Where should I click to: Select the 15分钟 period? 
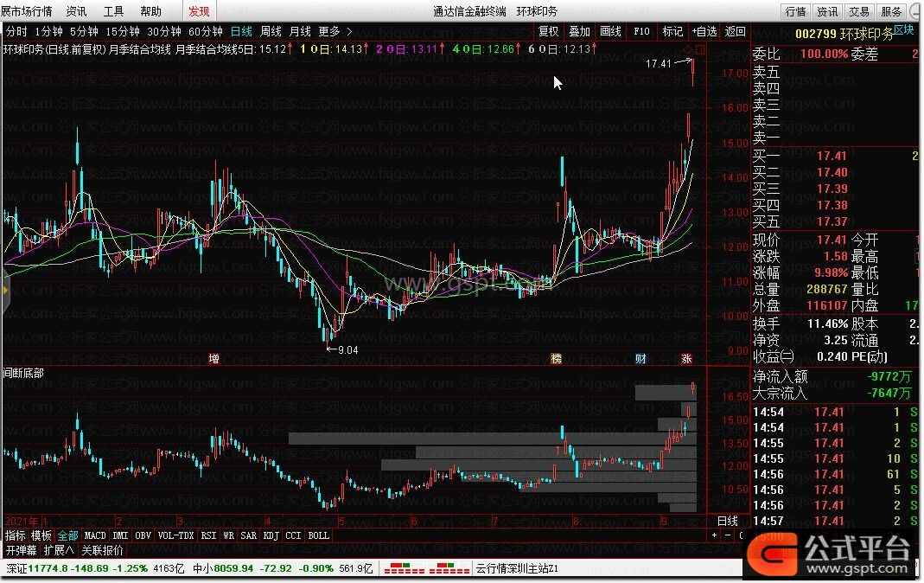tap(123, 31)
